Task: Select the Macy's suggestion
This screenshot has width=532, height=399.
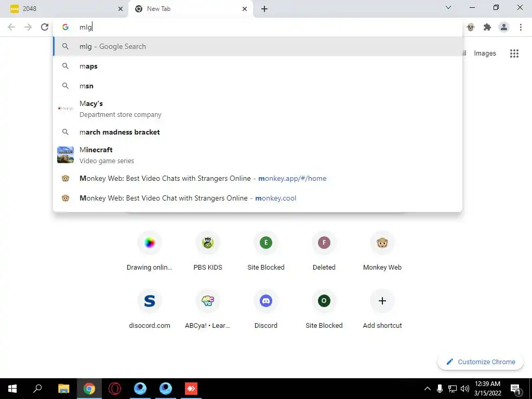Action: (258, 109)
